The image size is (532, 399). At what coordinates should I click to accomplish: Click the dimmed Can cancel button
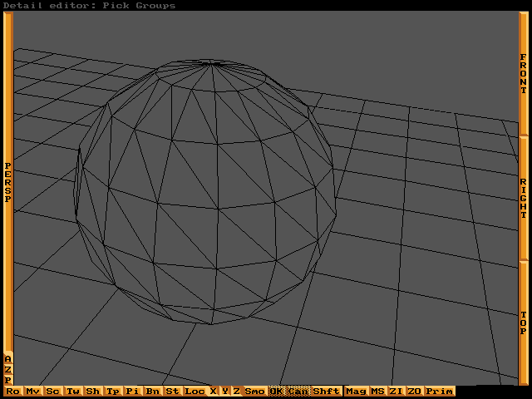tap(298, 392)
